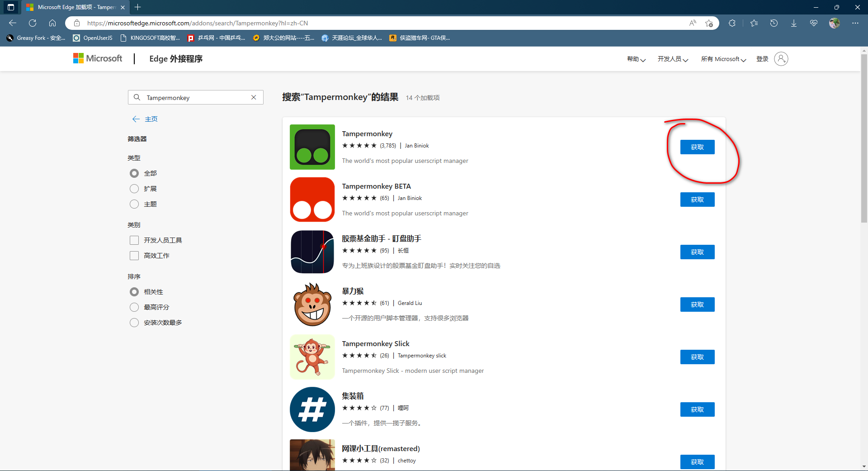Expand the 开发人员 dropdown menu
The width and height of the screenshot is (868, 471).
click(x=673, y=59)
